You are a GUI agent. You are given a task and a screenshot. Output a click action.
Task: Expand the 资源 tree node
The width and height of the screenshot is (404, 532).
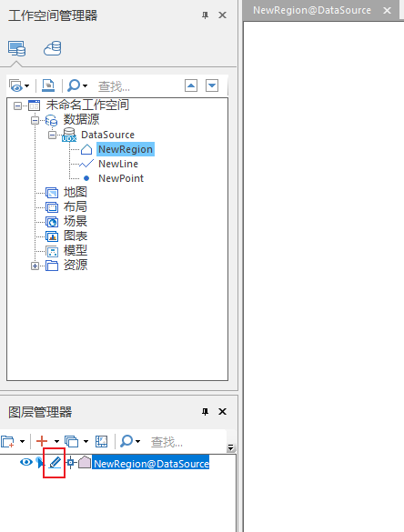pyautogui.click(x=35, y=266)
